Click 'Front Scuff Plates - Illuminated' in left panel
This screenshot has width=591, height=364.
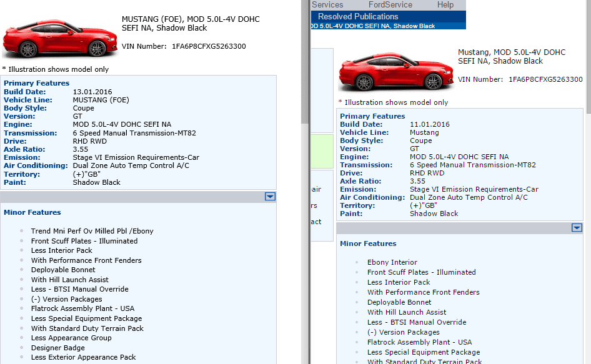84,241
